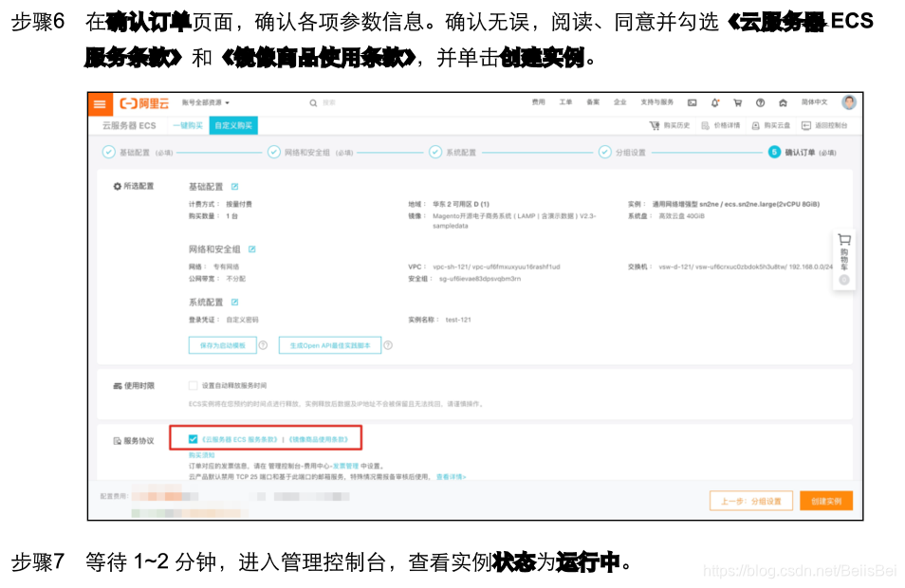
Task: Go to the 网络和安全组 step
Action: 310,153
